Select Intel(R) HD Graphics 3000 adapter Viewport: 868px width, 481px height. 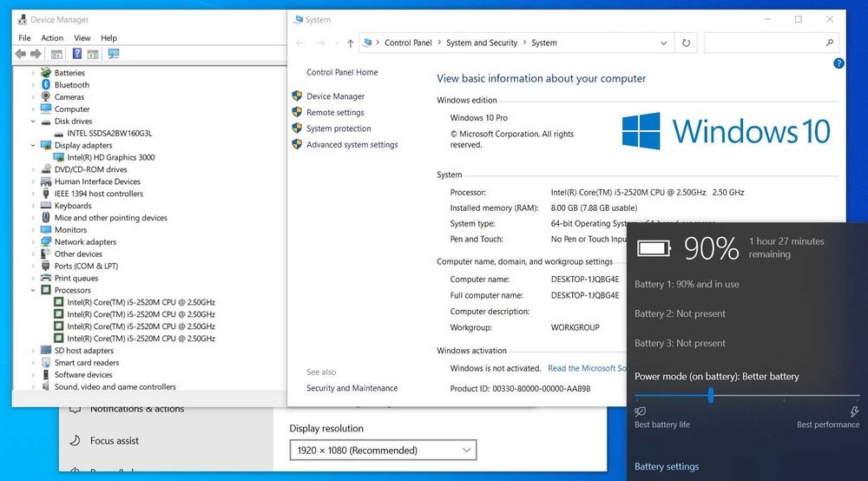pos(111,157)
